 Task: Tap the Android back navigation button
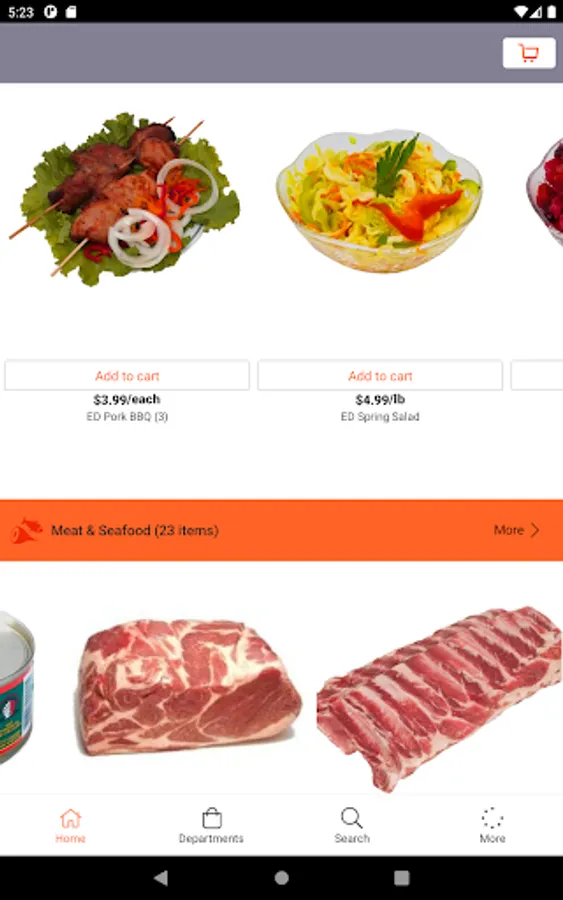(x=161, y=878)
